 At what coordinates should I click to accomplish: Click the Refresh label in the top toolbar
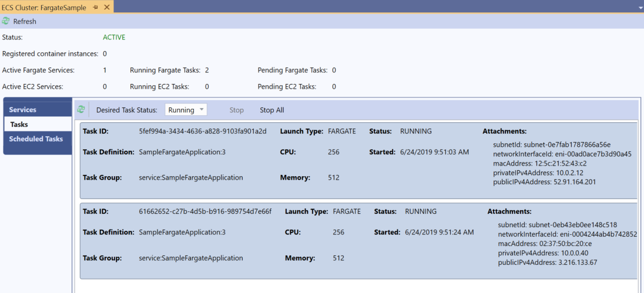tap(25, 21)
